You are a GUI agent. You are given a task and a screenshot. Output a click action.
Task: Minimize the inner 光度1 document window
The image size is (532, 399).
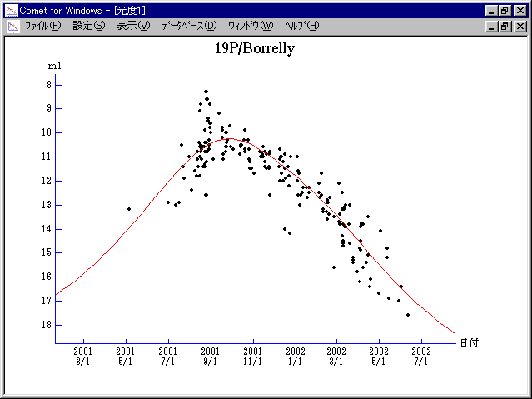pyautogui.click(x=490, y=26)
